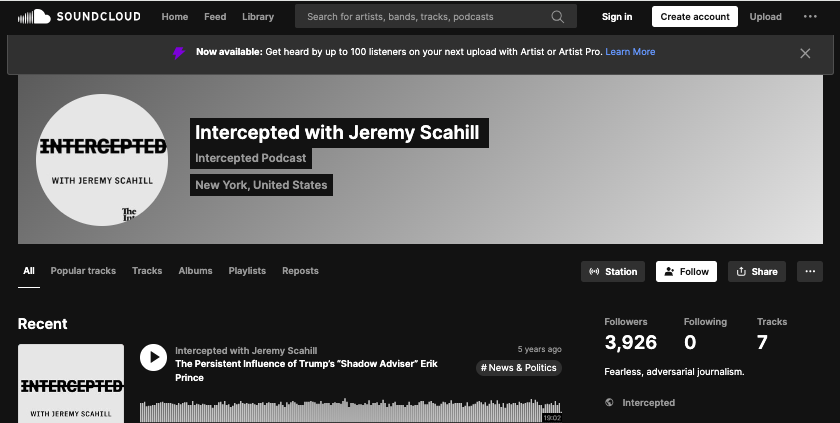
Task: Click the profile title Intercepted with Jeremy Scahill
Action: 337,132
